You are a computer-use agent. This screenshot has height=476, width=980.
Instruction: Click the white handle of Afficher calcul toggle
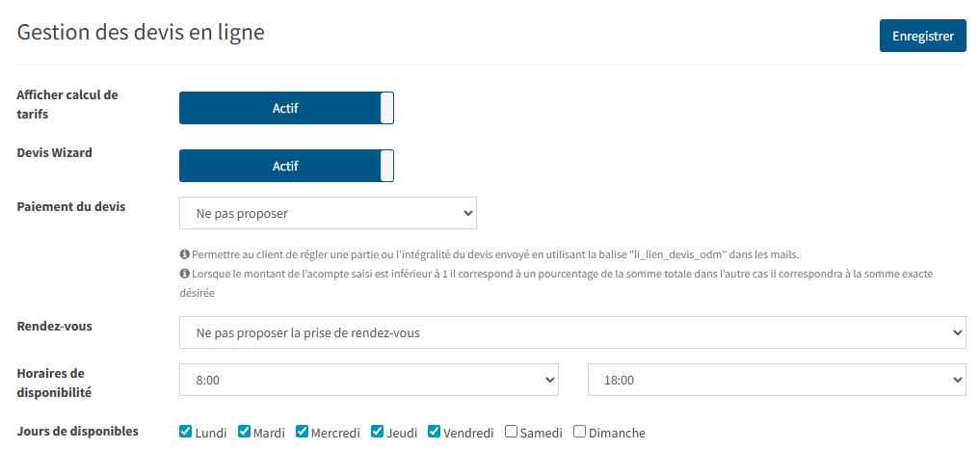pyautogui.click(x=386, y=108)
